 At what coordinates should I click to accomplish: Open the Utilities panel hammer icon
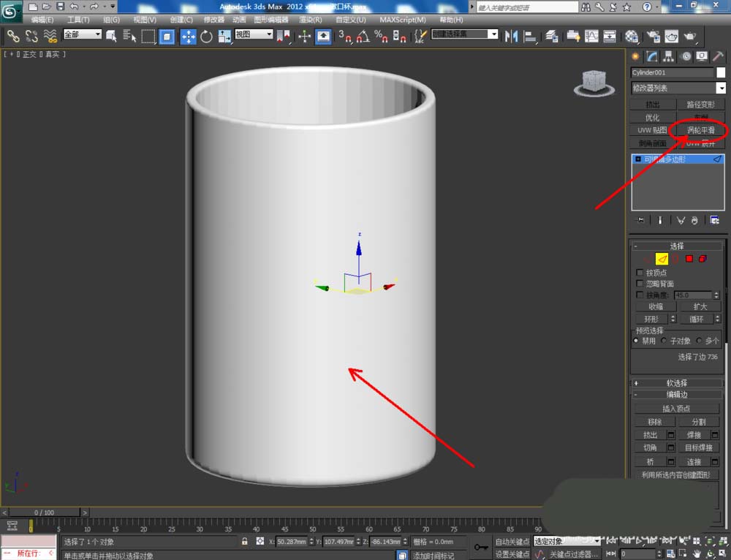tap(719, 57)
